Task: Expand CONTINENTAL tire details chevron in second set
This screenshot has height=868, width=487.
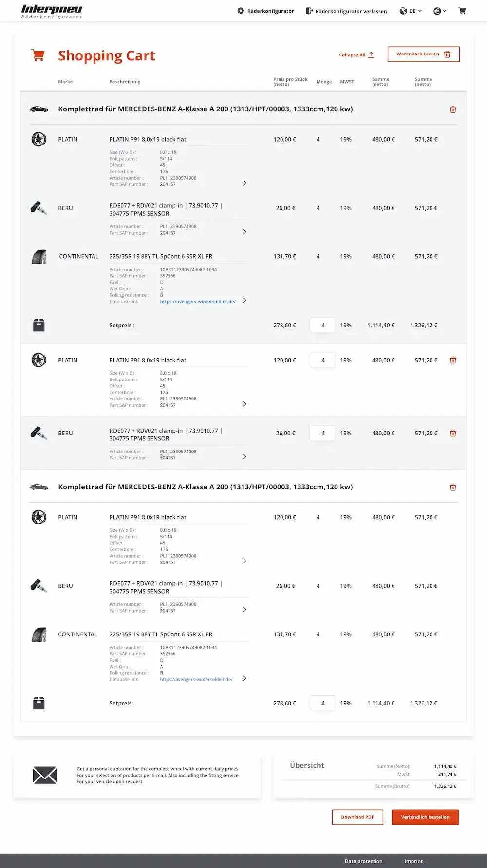Action: (x=244, y=678)
